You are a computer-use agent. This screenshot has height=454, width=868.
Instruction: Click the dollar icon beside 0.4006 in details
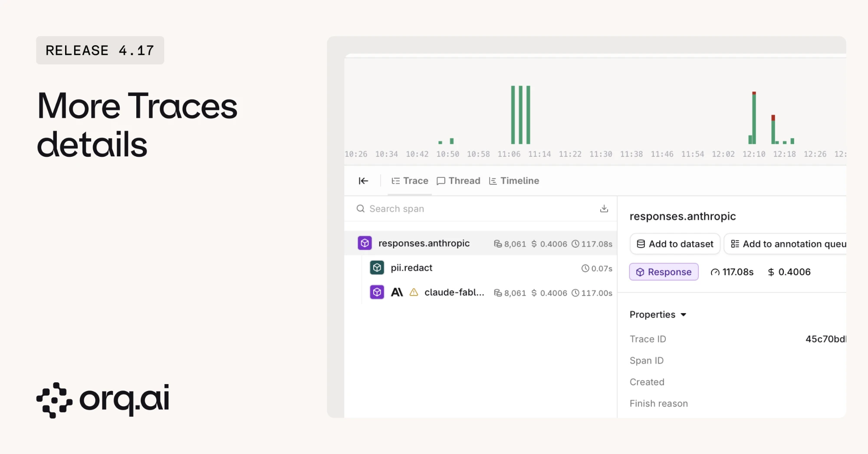pos(771,272)
